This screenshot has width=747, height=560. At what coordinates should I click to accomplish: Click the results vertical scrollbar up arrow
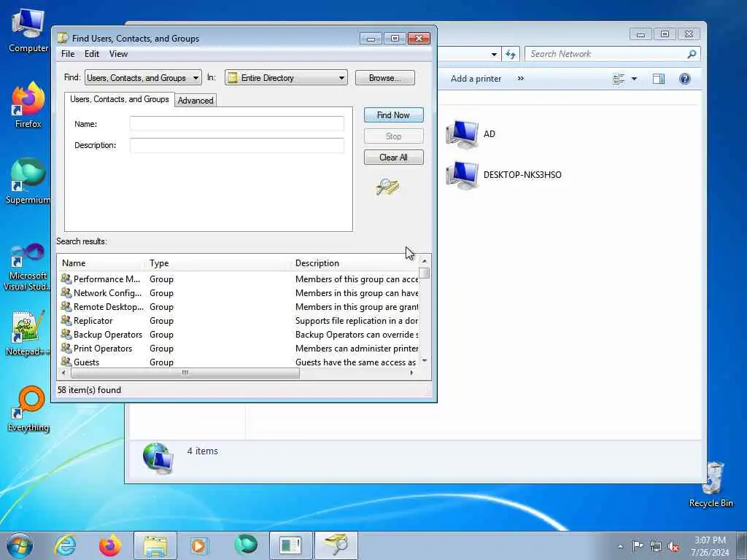pos(424,261)
